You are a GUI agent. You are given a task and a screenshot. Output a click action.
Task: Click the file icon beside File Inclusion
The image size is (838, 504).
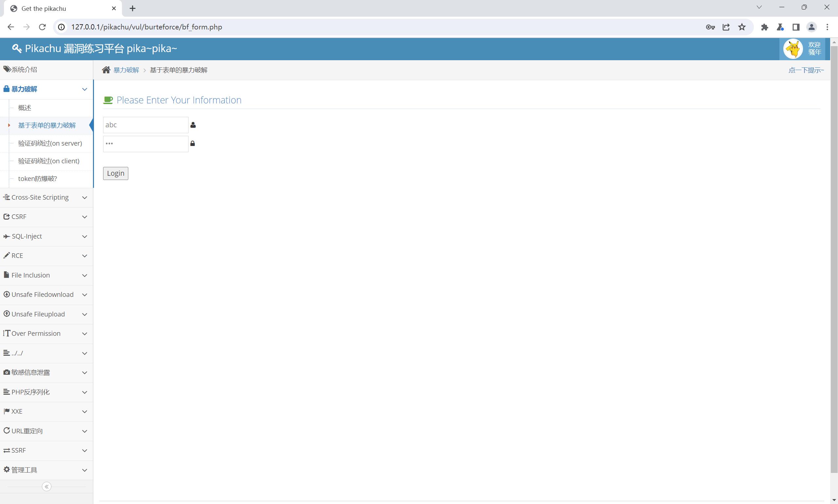pos(7,275)
